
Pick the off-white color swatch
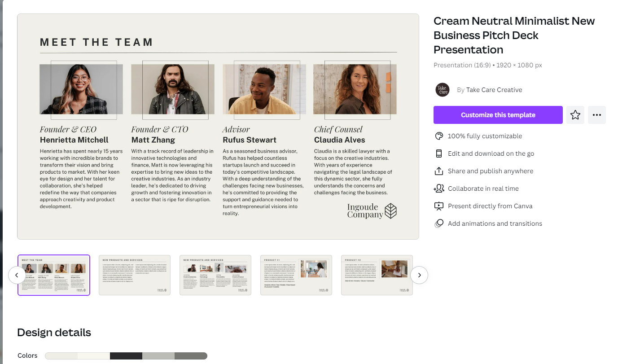pos(94,356)
